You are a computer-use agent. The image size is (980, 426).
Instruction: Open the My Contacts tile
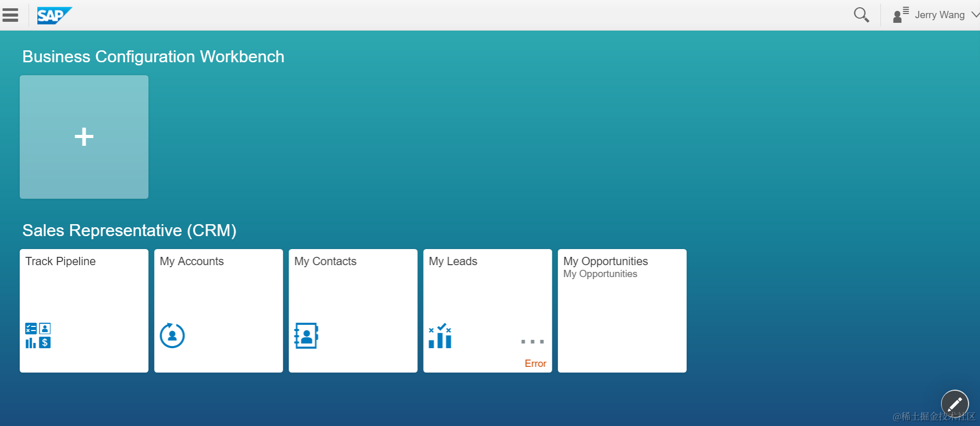(353, 311)
